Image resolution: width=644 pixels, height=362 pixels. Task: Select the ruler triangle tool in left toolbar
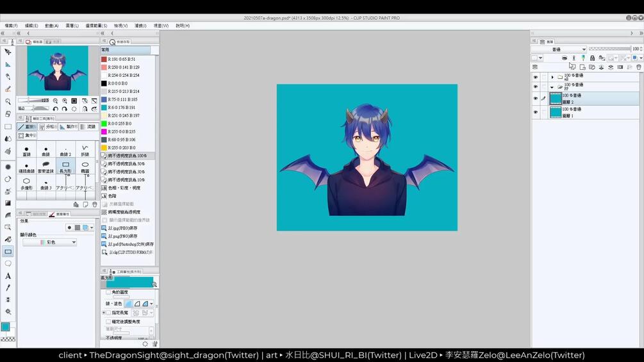coord(8,65)
